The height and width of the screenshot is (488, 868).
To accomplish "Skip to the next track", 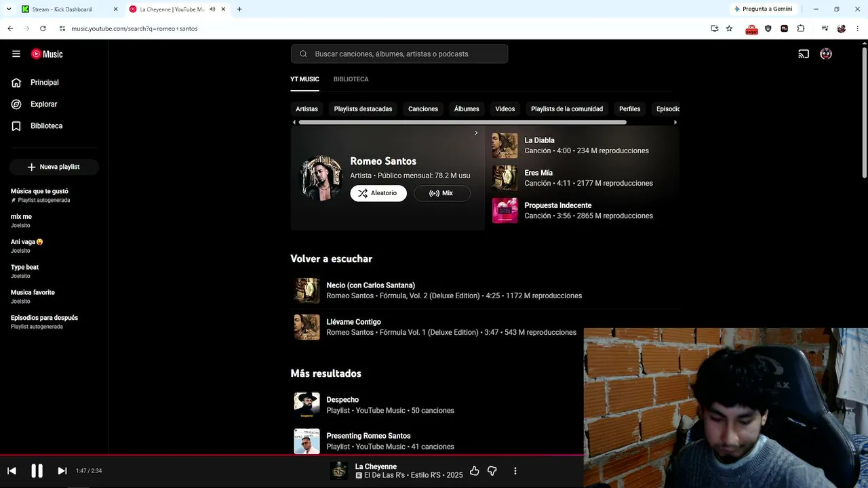I will click(62, 471).
